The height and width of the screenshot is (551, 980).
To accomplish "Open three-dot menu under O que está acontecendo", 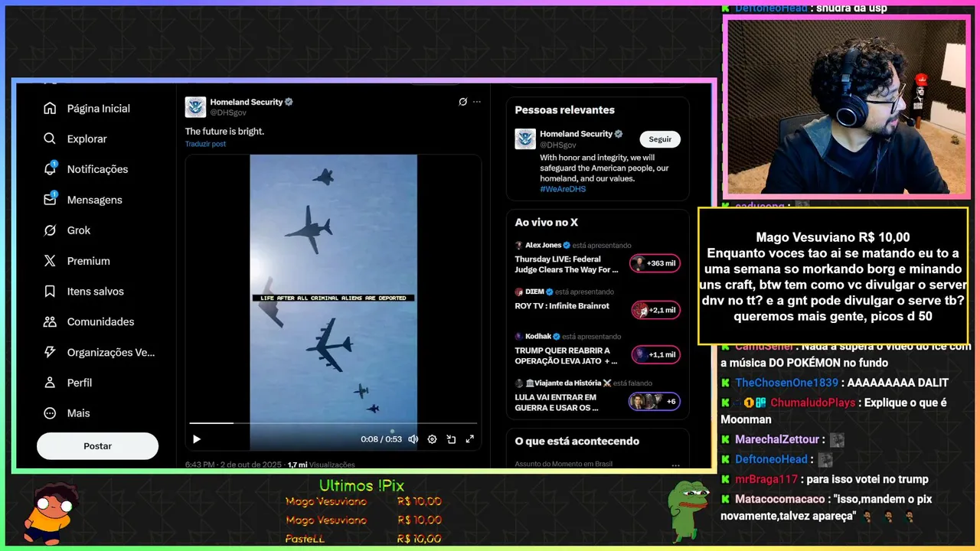I will tap(675, 465).
